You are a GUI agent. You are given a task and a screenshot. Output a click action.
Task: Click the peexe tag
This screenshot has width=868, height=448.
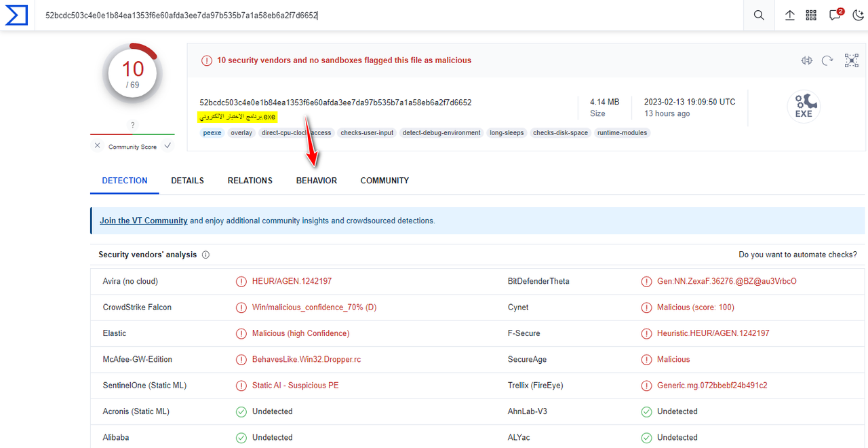212,133
